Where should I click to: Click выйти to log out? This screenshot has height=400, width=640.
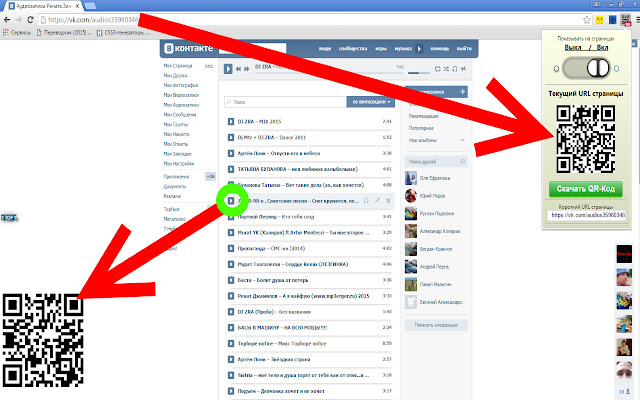click(x=464, y=49)
